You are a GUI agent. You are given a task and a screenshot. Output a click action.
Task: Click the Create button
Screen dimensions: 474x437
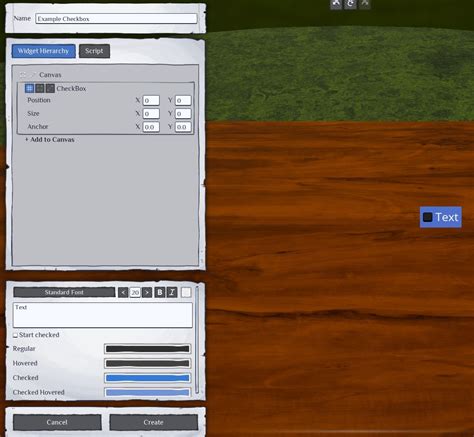(x=153, y=422)
